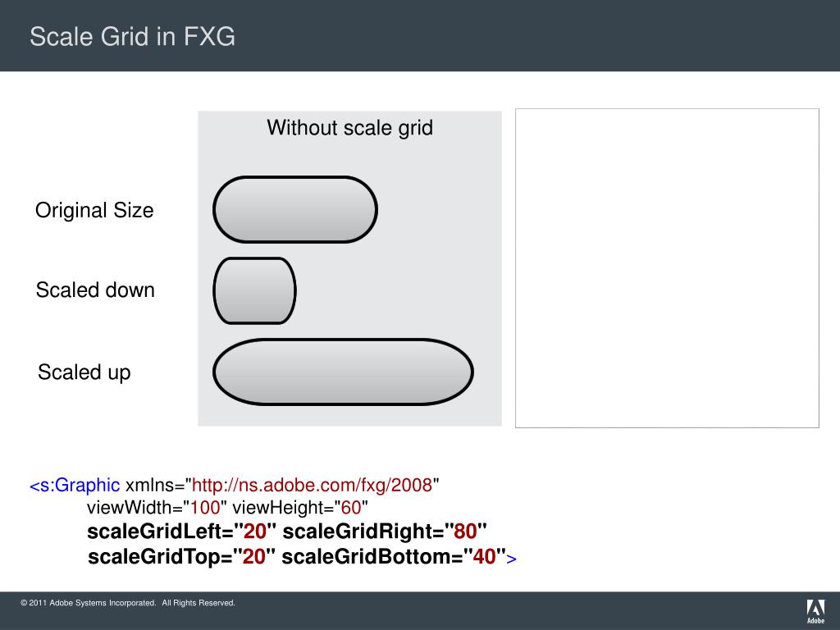
Task: Click the scaleGridBottom value 40
Action: click(x=484, y=557)
